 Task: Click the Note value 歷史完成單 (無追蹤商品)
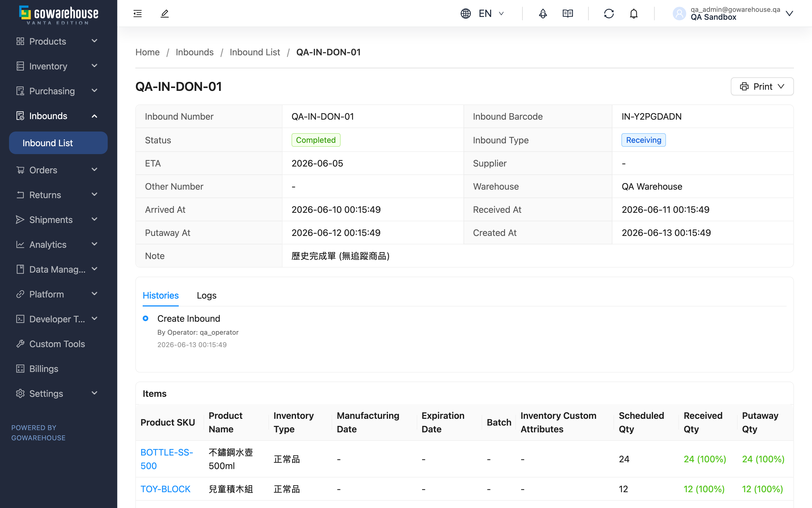[x=340, y=256]
